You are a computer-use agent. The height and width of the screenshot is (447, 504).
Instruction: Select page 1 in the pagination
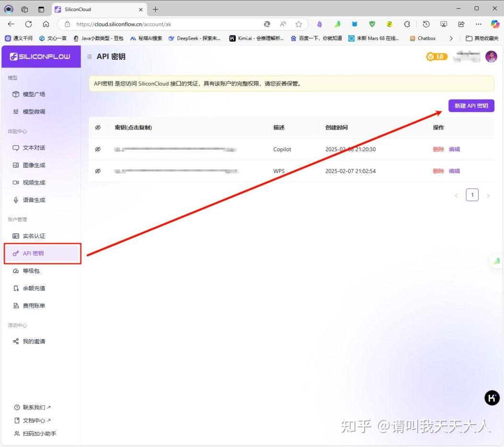(472, 195)
